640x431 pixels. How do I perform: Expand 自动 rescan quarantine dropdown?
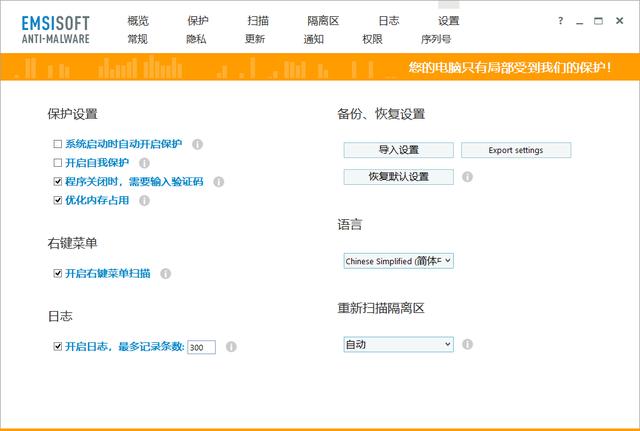pos(398,344)
